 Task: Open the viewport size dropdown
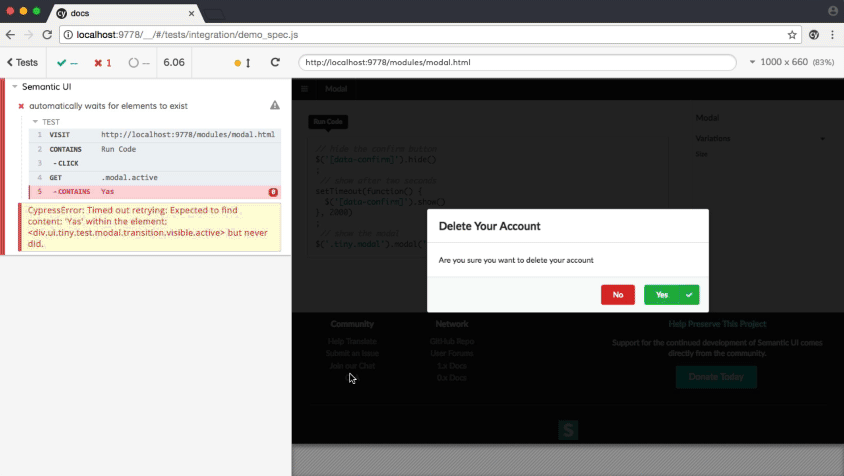click(791, 62)
